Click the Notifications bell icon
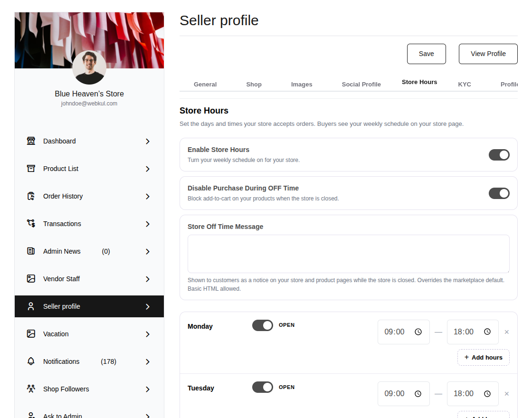Viewport: 532px width, 418px height. [x=31, y=361]
